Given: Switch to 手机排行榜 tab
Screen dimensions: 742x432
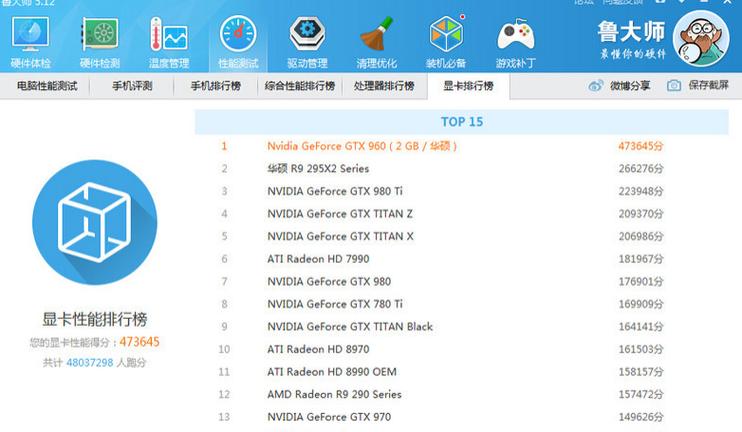Looking at the screenshot, I should tap(216, 86).
